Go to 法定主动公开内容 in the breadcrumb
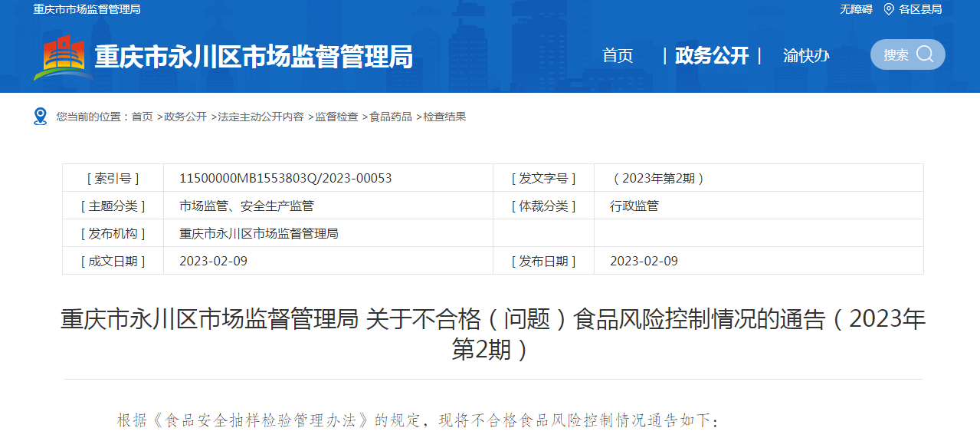This screenshot has height=438, width=980. [x=261, y=117]
